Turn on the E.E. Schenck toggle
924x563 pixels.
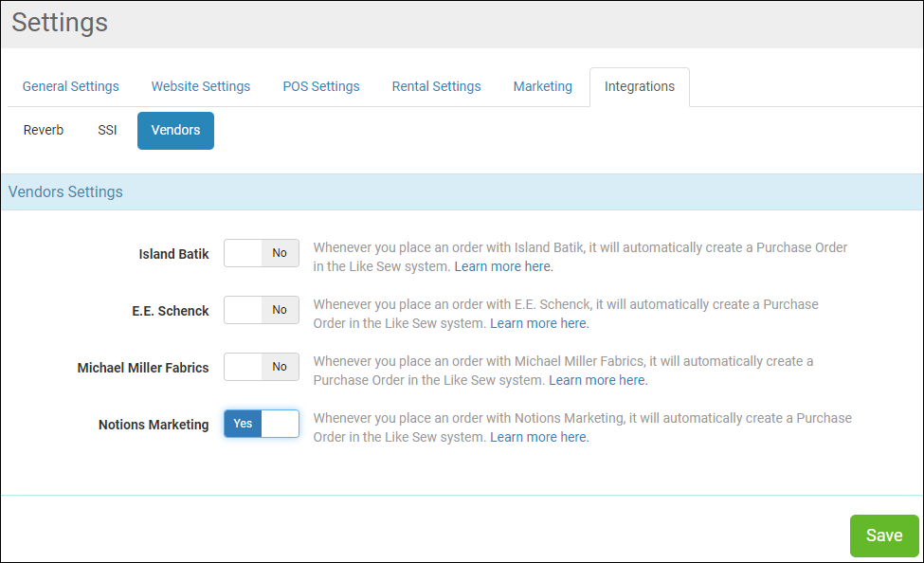[262, 310]
